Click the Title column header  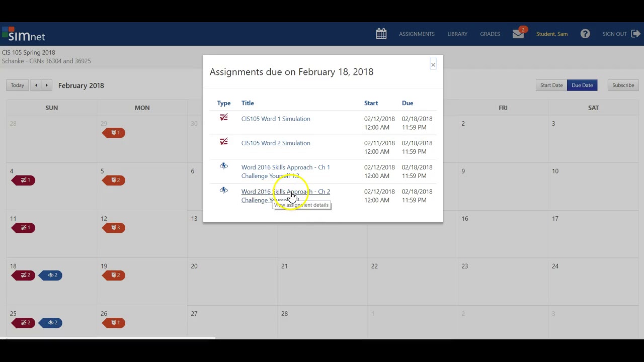click(x=248, y=103)
